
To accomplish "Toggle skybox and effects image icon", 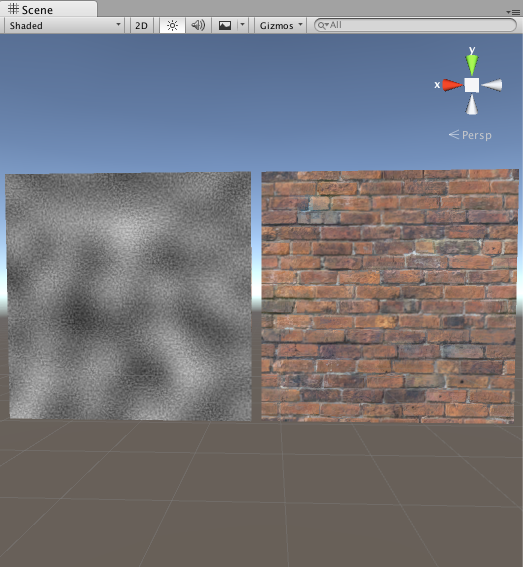I will click(x=225, y=25).
